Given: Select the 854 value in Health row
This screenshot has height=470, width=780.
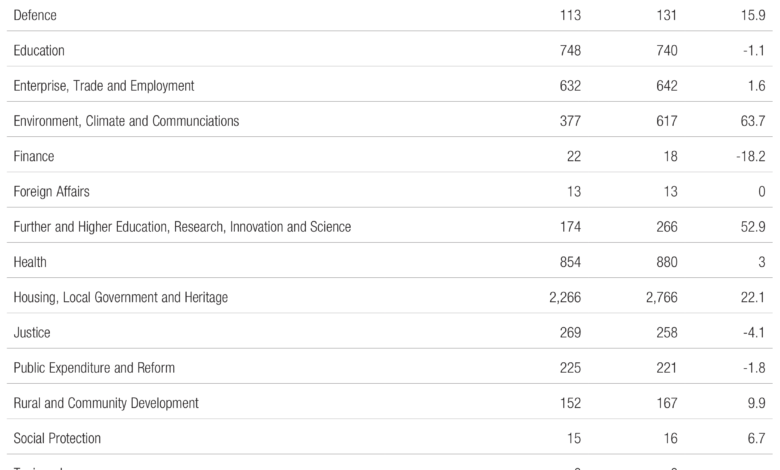Looking at the screenshot, I should tap(570, 262).
